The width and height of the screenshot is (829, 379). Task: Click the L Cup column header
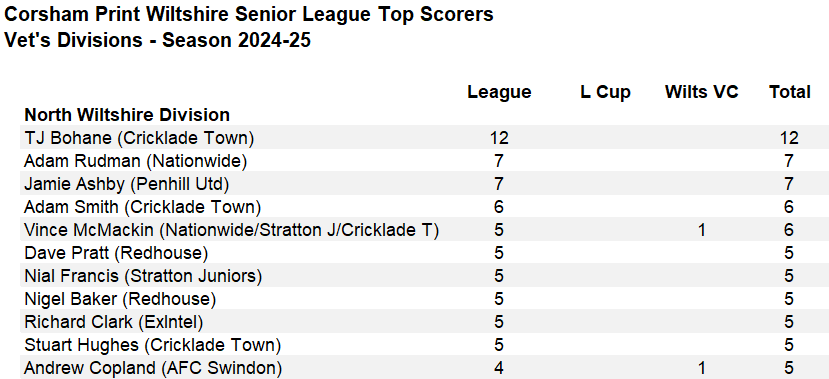tap(605, 92)
